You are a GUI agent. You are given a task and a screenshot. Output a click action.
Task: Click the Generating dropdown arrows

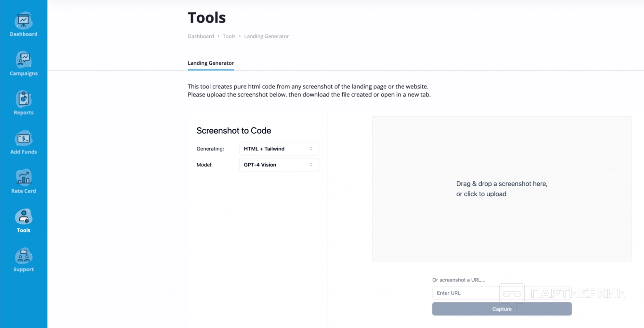(x=311, y=149)
